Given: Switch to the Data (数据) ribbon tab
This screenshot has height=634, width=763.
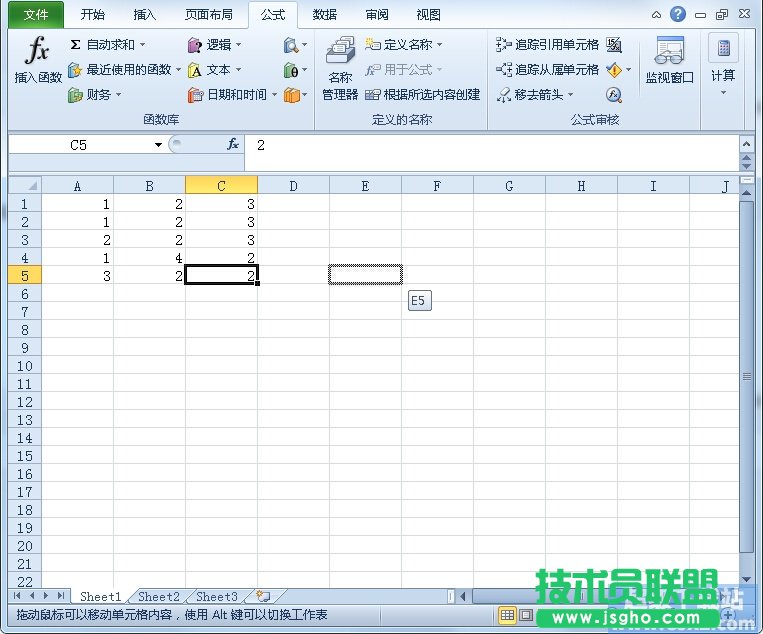Looking at the screenshot, I should tap(324, 15).
